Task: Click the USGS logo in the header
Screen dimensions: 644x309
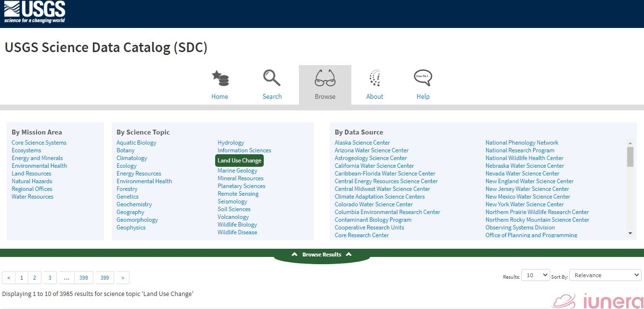Action: (34, 11)
